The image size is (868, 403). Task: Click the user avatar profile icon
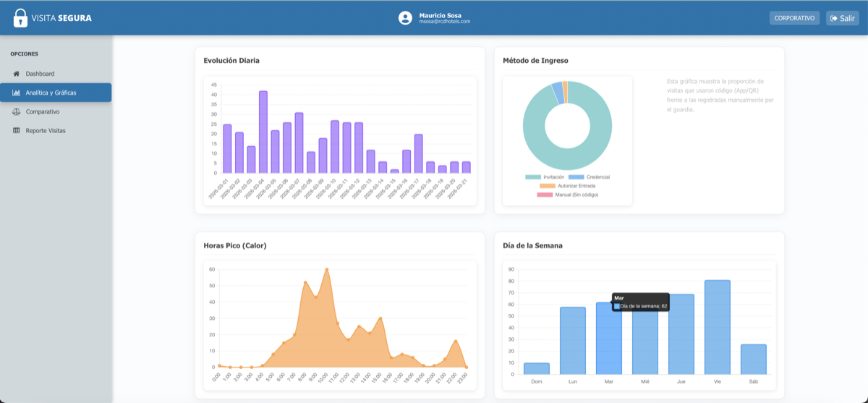405,18
